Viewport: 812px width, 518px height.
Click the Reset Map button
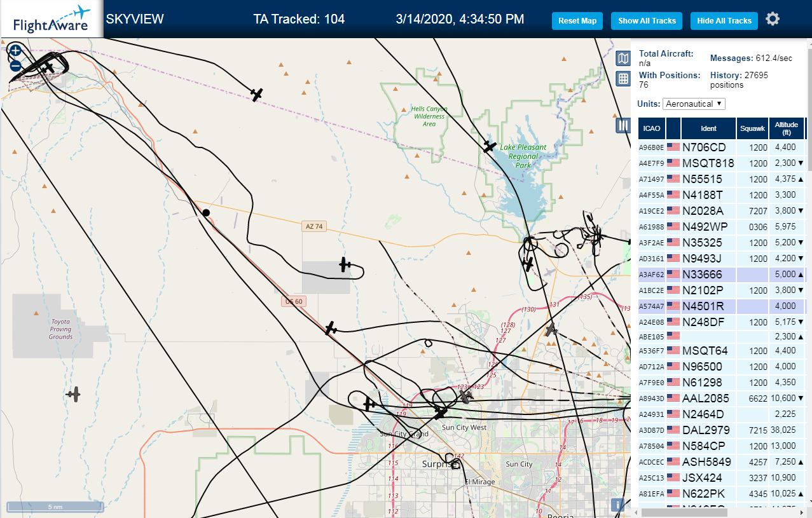[577, 21]
